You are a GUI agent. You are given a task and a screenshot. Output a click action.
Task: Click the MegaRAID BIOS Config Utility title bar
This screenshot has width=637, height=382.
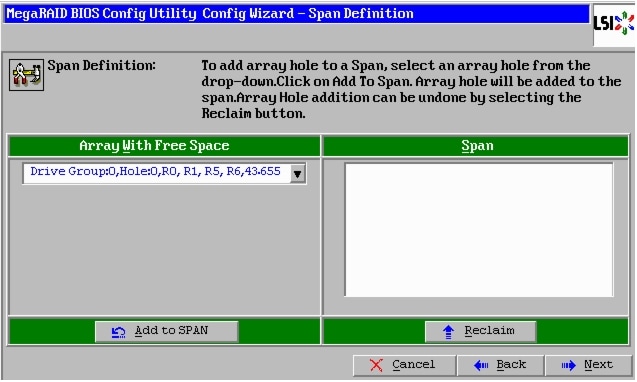297,14
